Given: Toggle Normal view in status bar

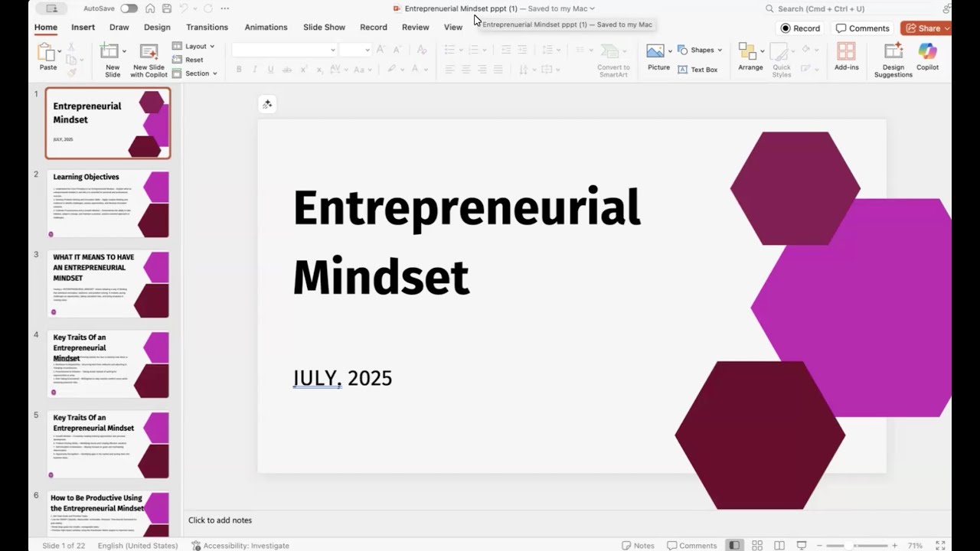Looking at the screenshot, I should 735,546.
